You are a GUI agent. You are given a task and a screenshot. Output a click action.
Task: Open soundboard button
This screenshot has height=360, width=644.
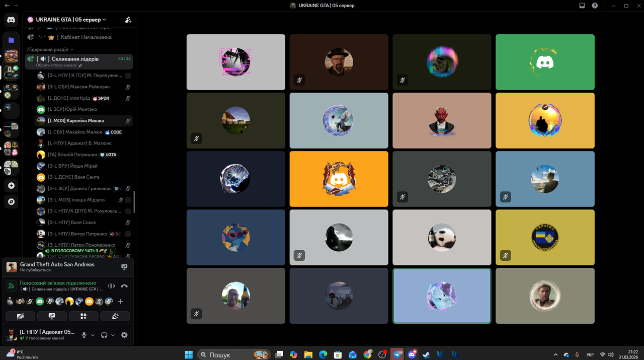(115, 316)
